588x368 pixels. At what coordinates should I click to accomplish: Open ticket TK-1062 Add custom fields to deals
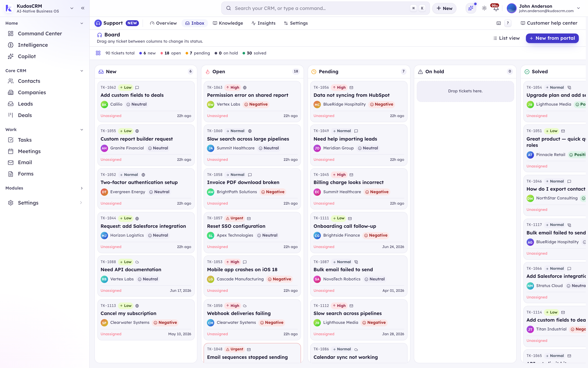146,102
